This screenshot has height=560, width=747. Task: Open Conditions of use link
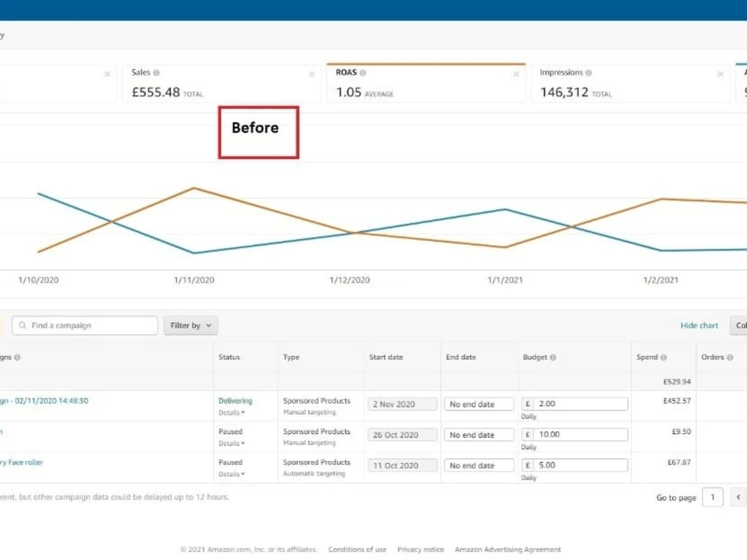[357, 550]
